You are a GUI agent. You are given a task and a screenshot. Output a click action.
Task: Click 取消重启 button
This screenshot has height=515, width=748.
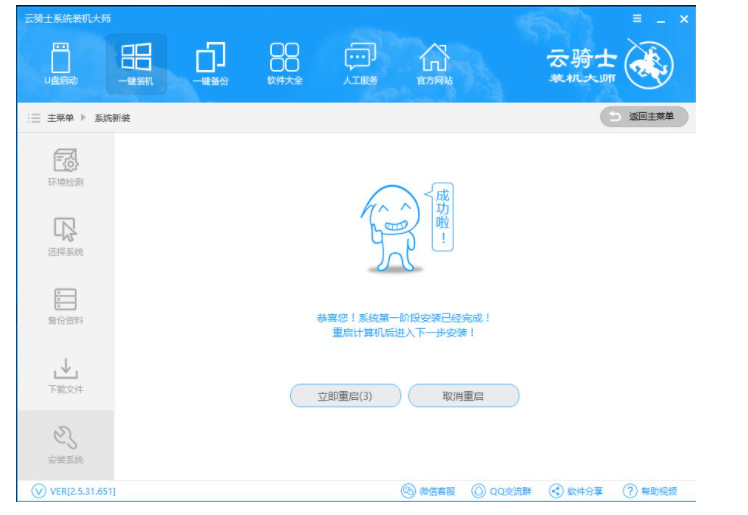tap(463, 396)
